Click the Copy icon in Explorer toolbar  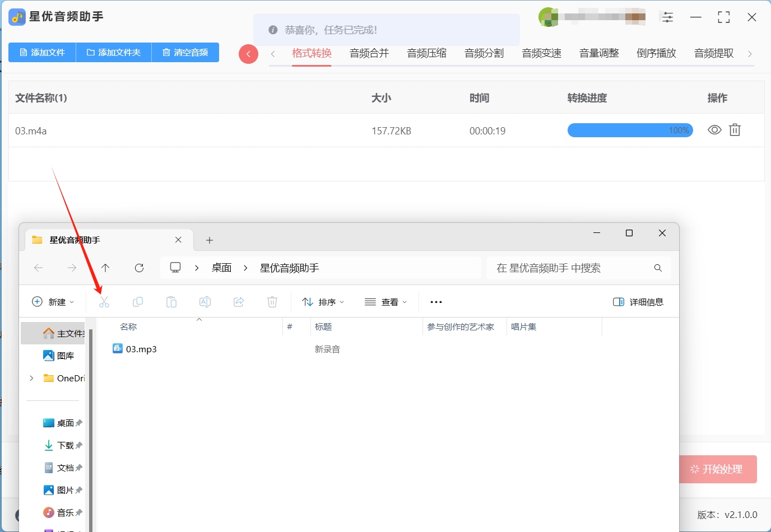point(138,302)
